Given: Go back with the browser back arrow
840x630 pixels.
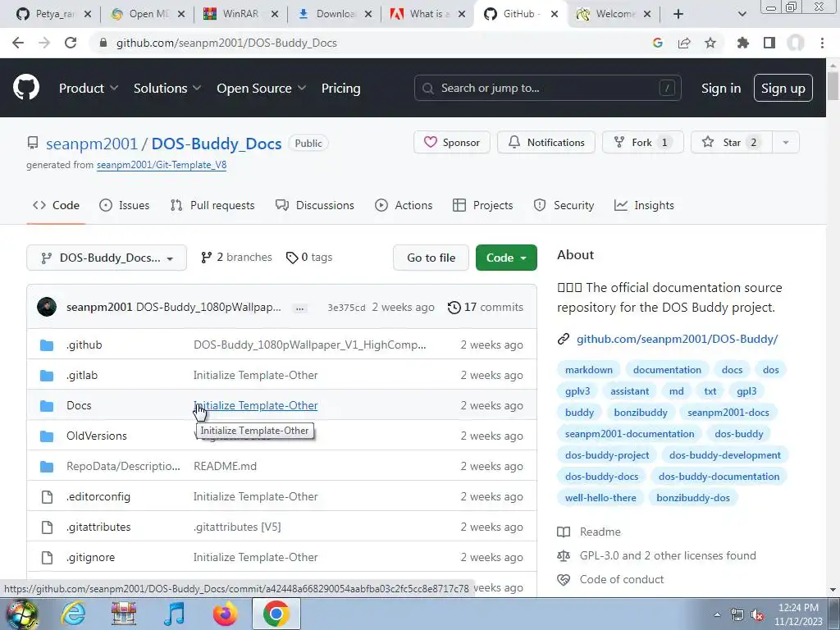Looking at the screenshot, I should [x=18, y=43].
